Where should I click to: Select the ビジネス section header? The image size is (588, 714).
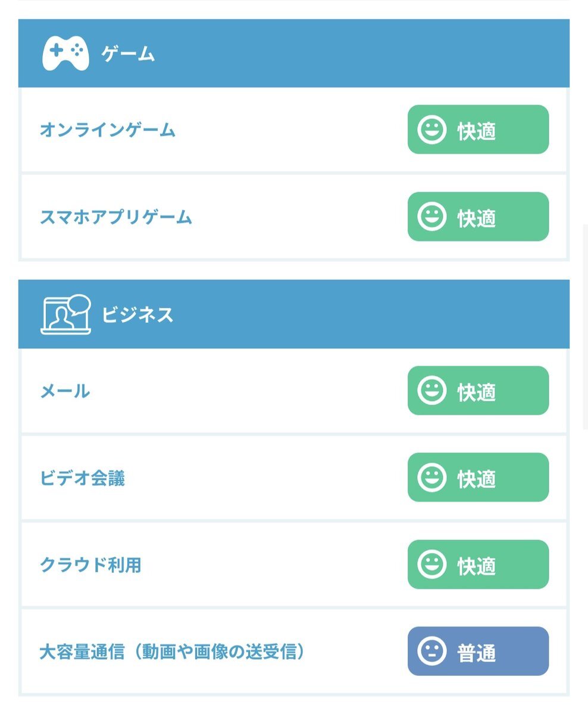(x=294, y=314)
